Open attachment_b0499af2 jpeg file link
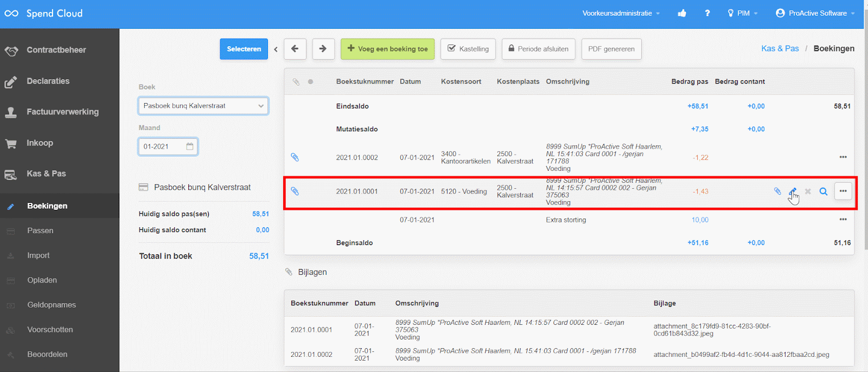Viewport: 868px width, 372px height. 741,355
